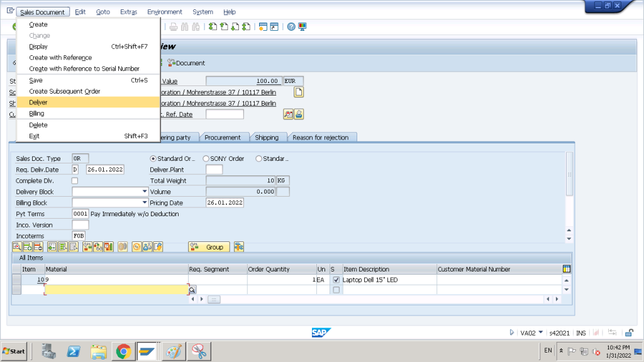The height and width of the screenshot is (362, 644).
Task: Click the last page toolbar icon
Action: (246, 26)
